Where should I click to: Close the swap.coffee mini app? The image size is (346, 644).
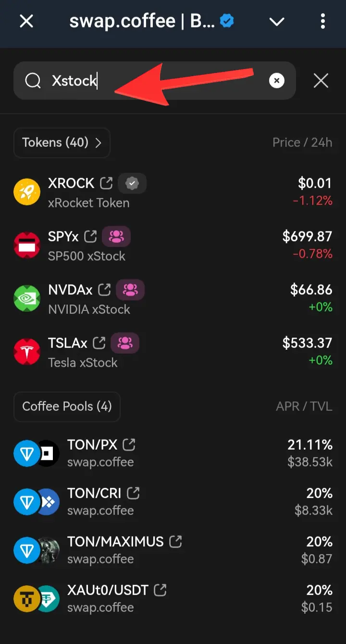(26, 22)
